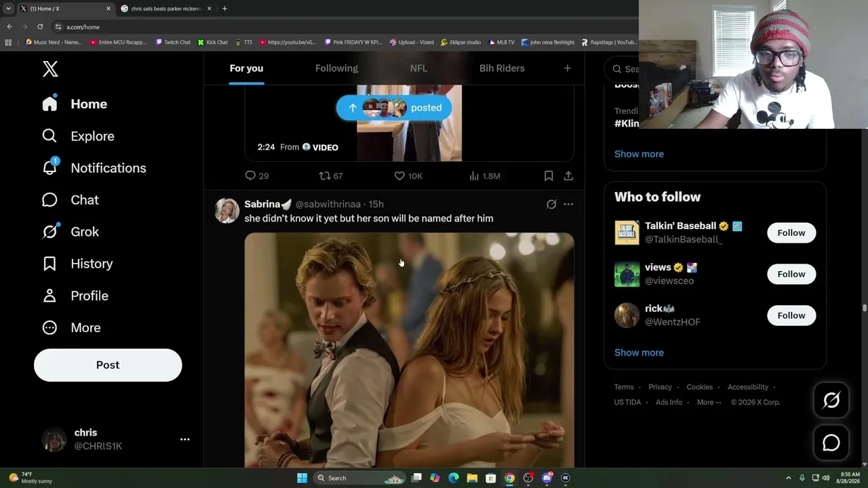Go to Home in the sidebar
868x488 pixels.
point(75,104)
